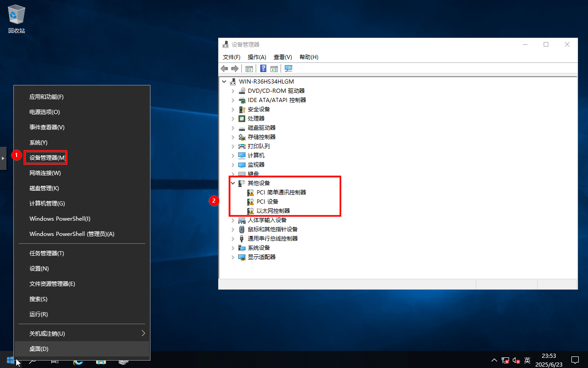Image resolution: width=588 pixels, height=368 pixels.
Task: Expand the 系统设备 node
Action: [x=233, y=248]
